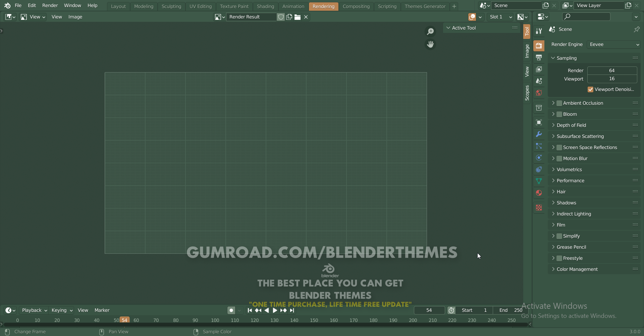Toggle auto keying record button
The height and width of the screenshot is (336, 644).
231,310
